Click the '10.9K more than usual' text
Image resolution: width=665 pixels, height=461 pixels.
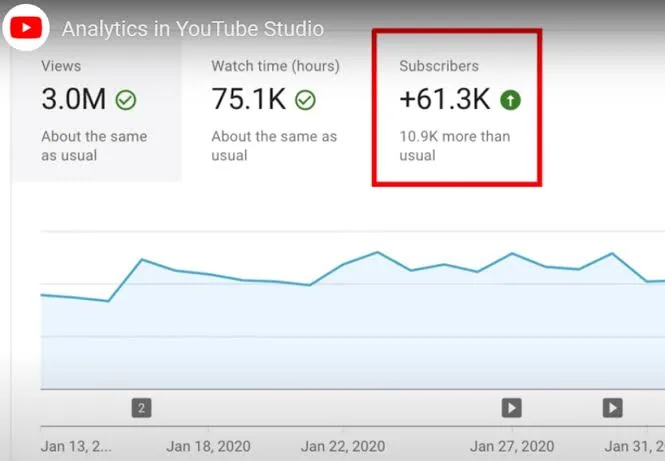(455, 146)
